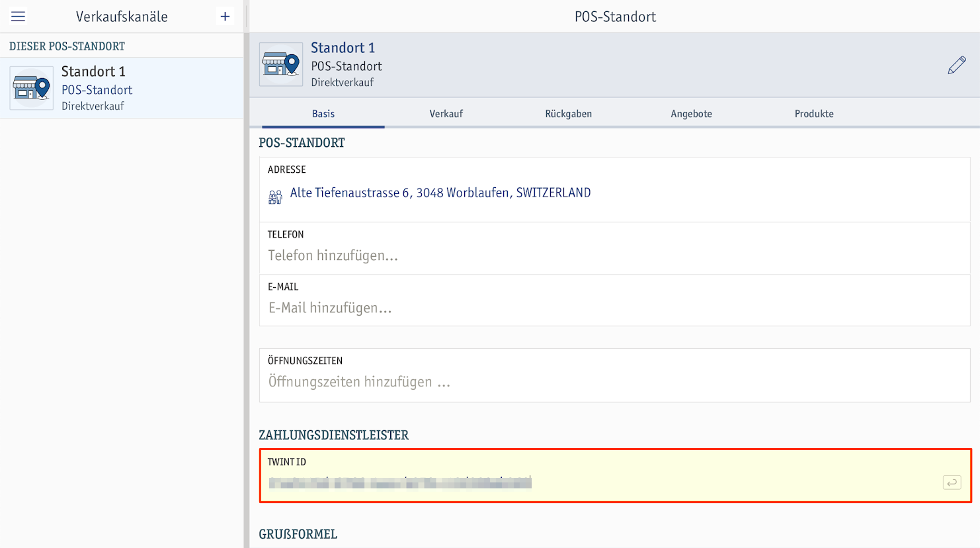Open the Rückgaben tab
Viewport: 980px width, 548px height.
[x=569, y=114]
